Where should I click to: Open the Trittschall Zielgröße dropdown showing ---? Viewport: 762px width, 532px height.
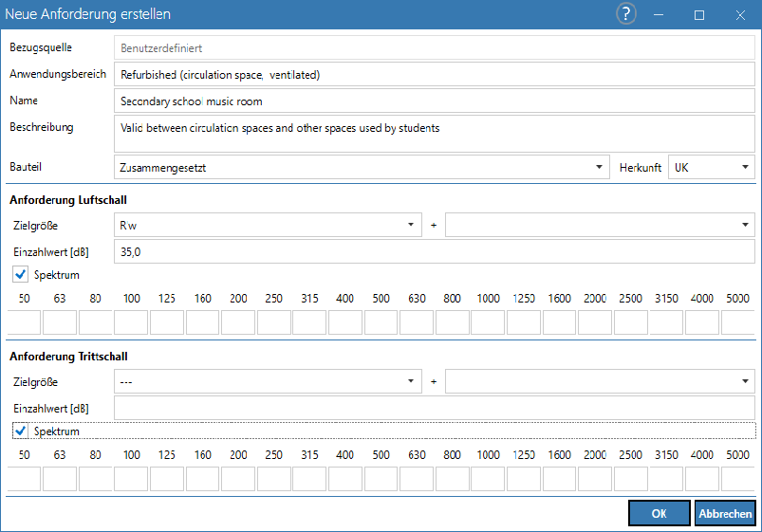click(x=268, y=381)
